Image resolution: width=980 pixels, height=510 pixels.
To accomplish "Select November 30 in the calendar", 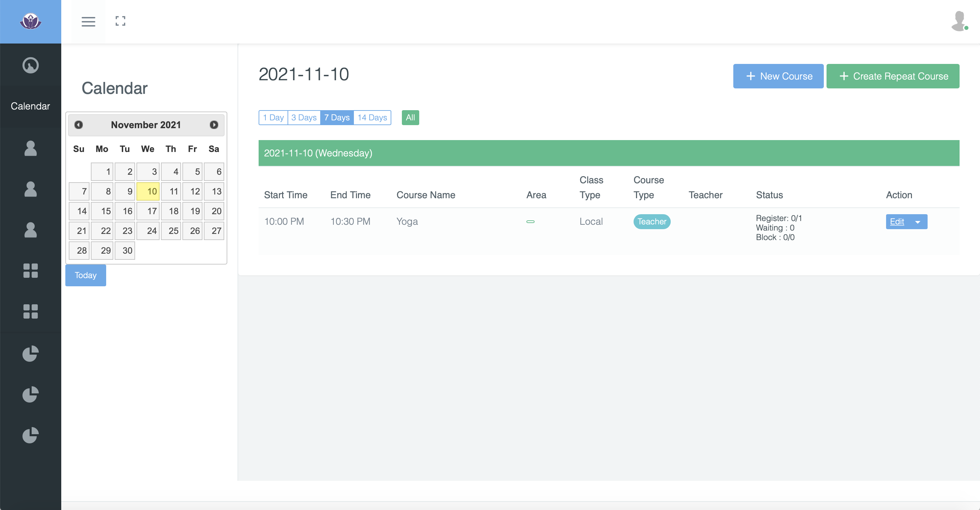I will (x=125, y=251).
